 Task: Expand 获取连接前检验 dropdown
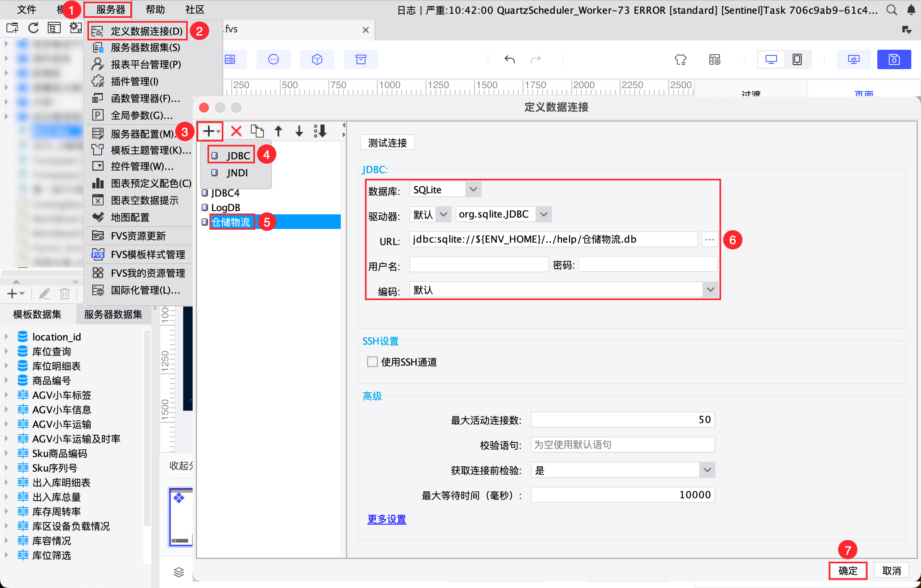707,470
